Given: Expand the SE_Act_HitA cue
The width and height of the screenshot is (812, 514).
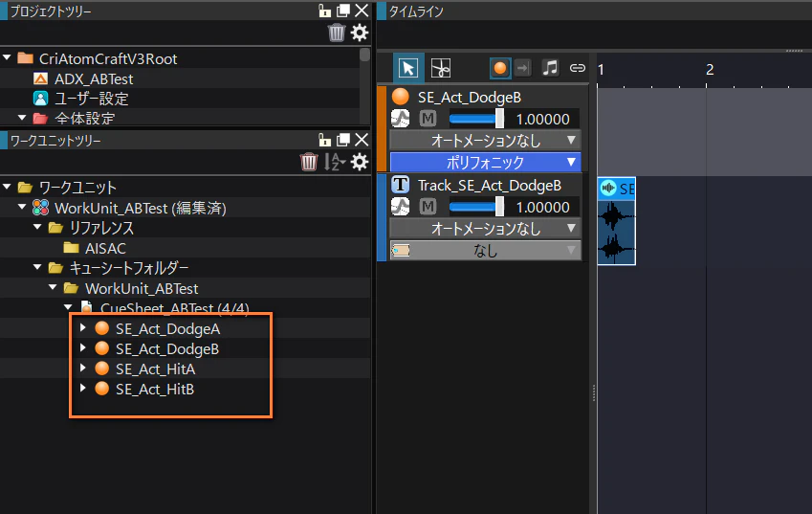Looking at the screenshot, I should 83,369.
